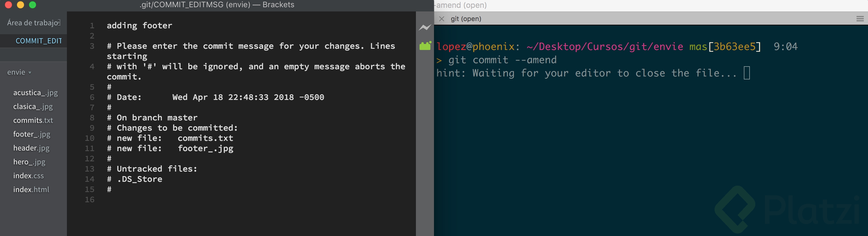Screen dimensions: 868x236
Task: Click the Área de trabajo header
Action: click(x=32, y=23)
